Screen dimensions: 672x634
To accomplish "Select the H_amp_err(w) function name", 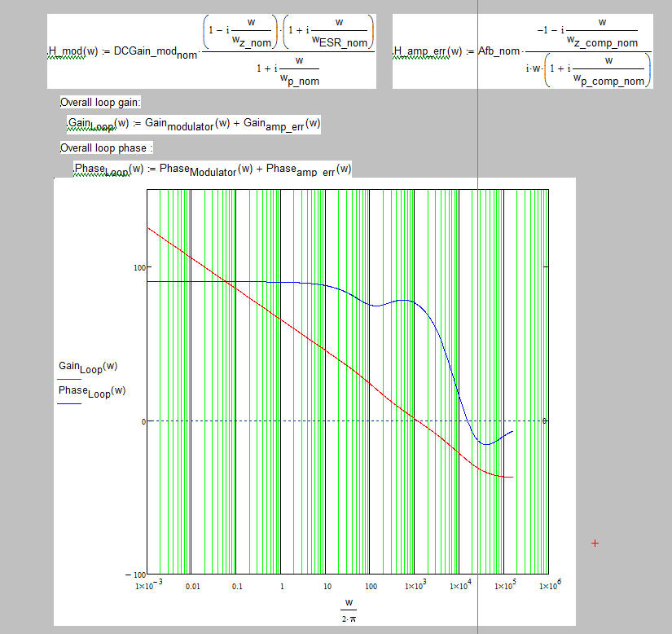I will click(428, 51).
